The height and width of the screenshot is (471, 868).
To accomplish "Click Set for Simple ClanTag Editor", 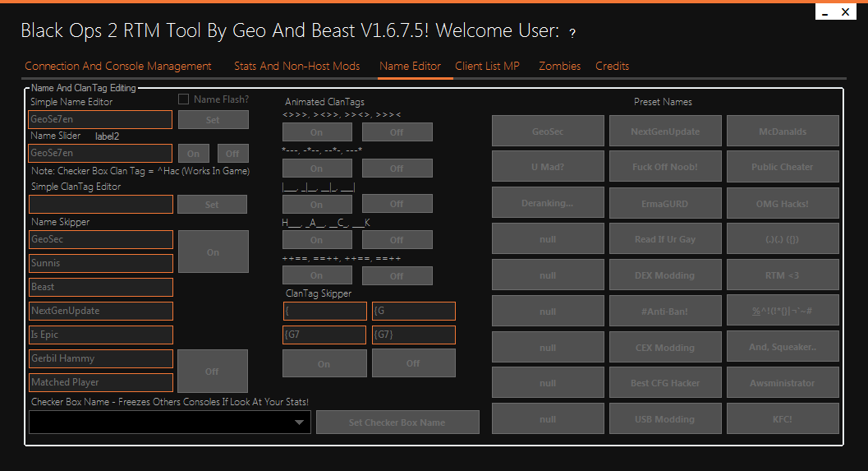I will click(212, 205).
